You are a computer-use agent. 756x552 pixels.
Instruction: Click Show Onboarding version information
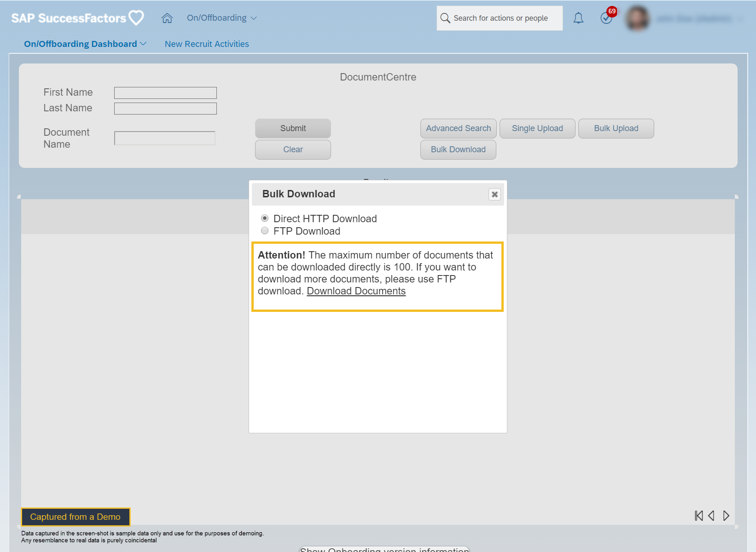[x=384, y=549]
